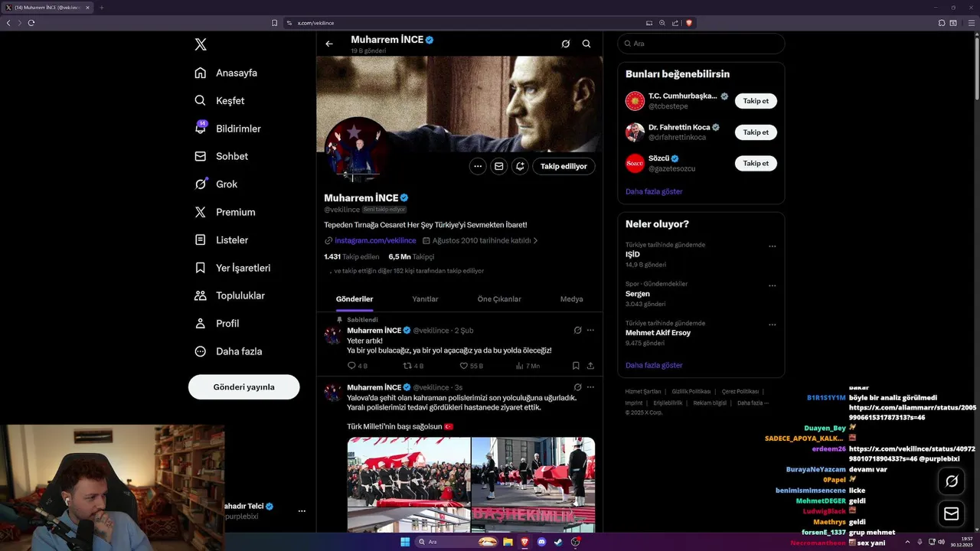Expand the Daha fazla menu
Screen dimensions: 980x551
pos(228,351)
